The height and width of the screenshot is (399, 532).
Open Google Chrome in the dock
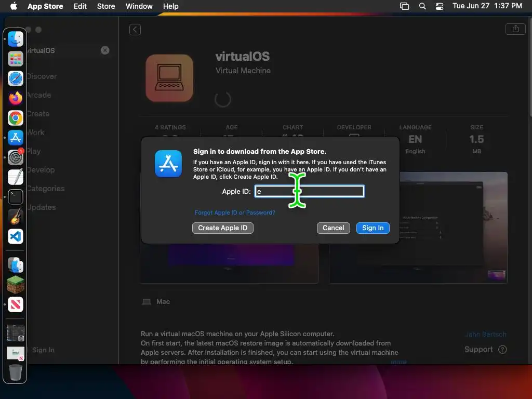pos(16,118)
